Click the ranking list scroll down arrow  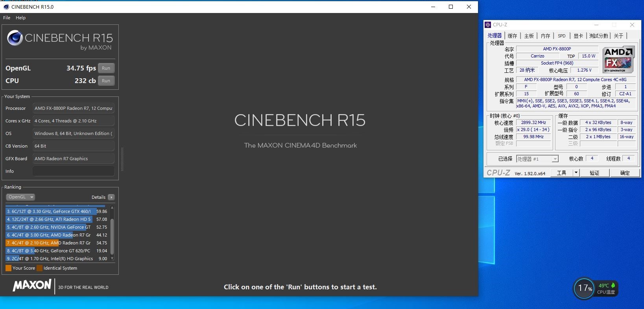pyautogui.click(x=112, y=259)
